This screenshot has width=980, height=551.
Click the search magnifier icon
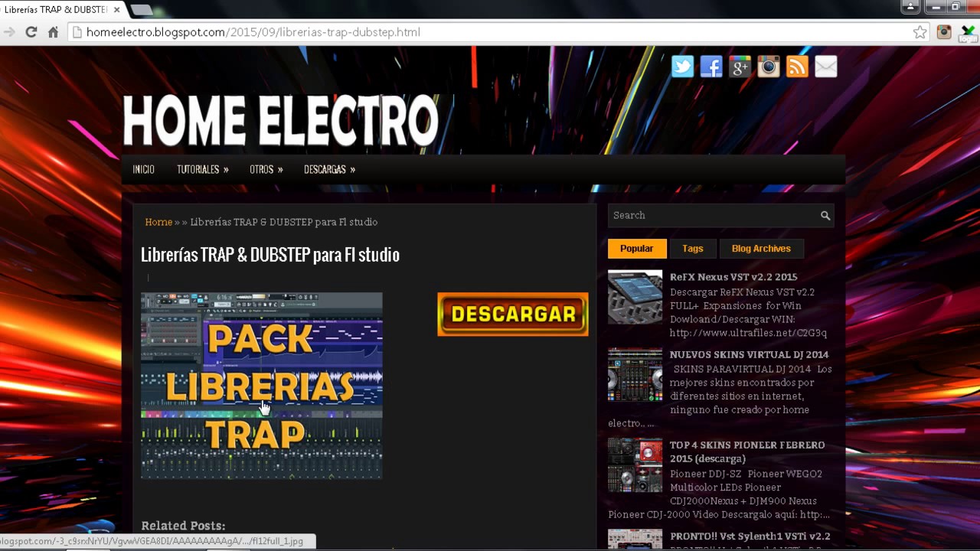coord(825,216)
